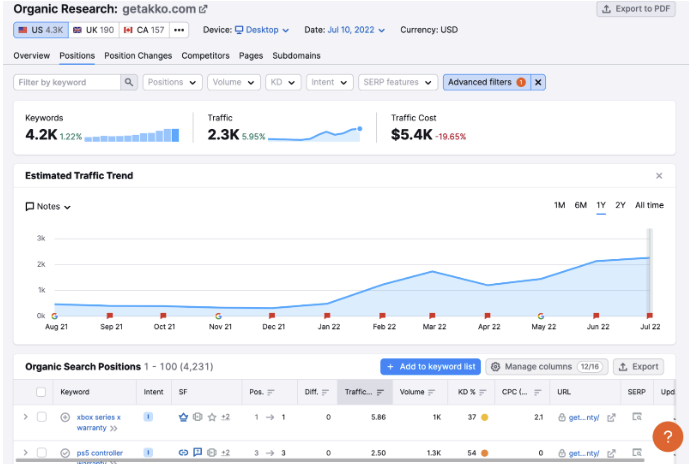Image resolution: width=690 pixels, height=464 pixels.
Task: Open the Position Changes tab
Action: pyautogui.click(x=138, y=56)
